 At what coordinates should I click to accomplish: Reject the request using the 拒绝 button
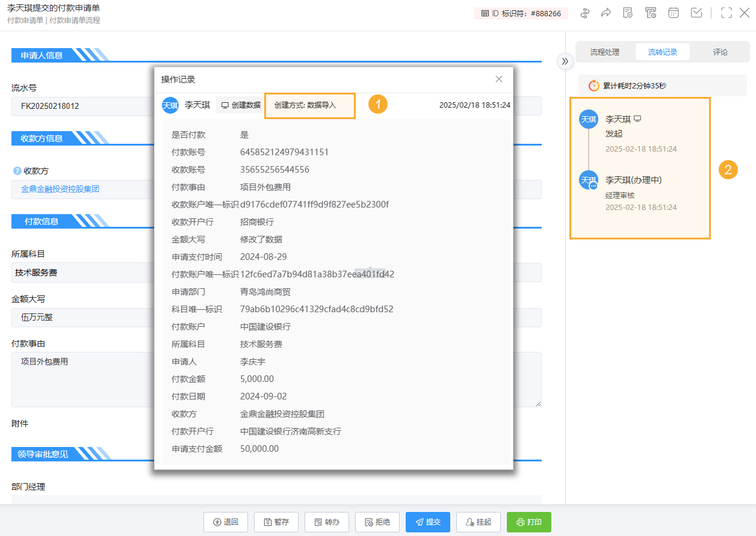[x=377, y=522]
